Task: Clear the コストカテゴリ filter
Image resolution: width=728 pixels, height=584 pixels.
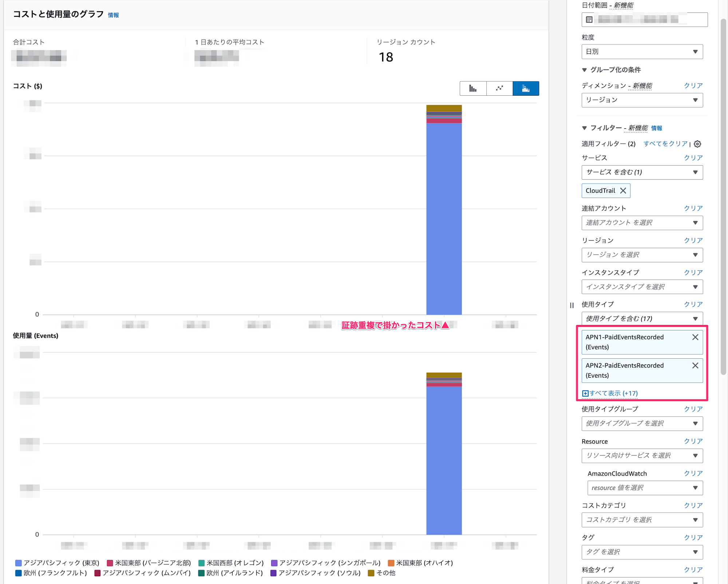Action: [x=693, y=505]
